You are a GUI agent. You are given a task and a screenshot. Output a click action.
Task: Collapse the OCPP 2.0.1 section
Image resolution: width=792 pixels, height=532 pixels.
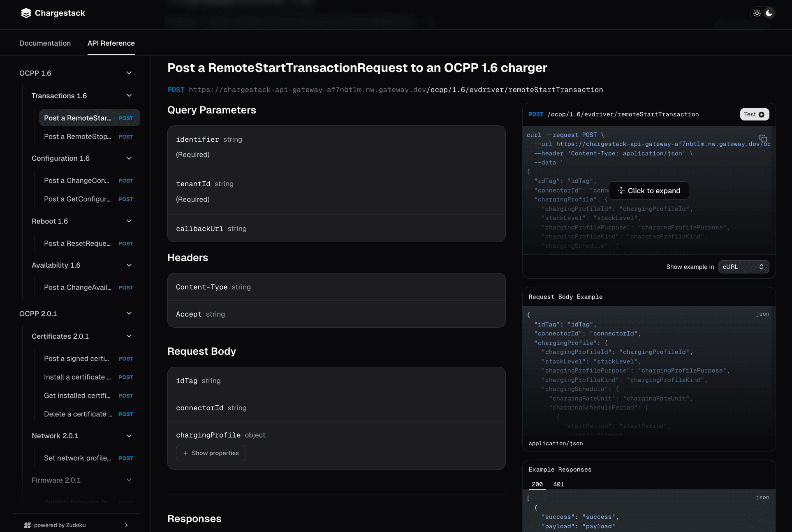click(x=129, y=313)
